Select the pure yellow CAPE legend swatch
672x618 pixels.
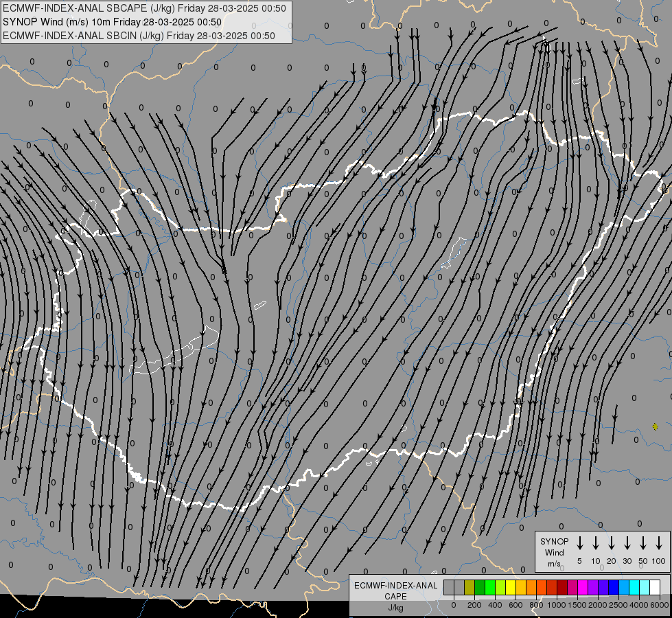511,587
